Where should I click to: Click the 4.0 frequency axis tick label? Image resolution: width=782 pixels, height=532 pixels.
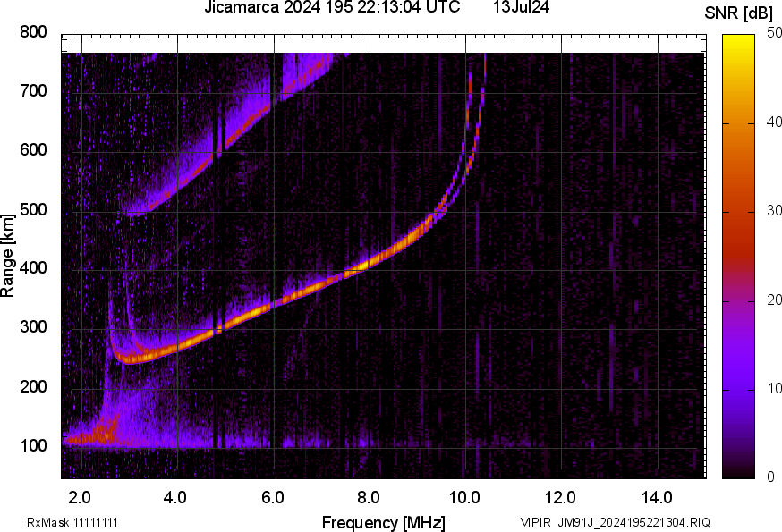click(175, 497)
